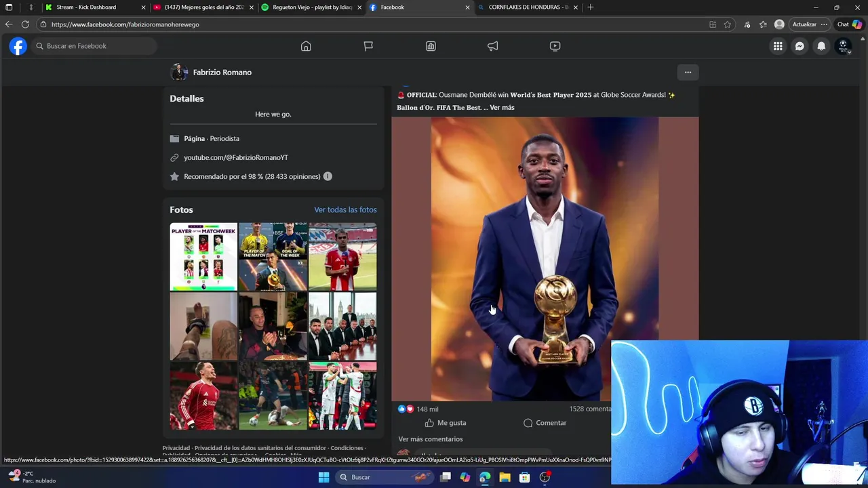Bookmark this page with the star icon
Viewport: 868px width, 488px height.
click(727, 24)
